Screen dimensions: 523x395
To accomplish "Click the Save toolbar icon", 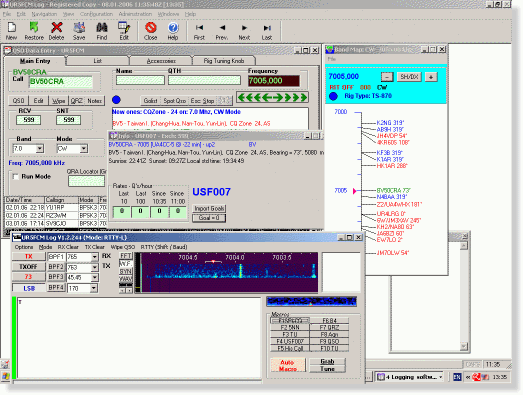I will [79, 27].
